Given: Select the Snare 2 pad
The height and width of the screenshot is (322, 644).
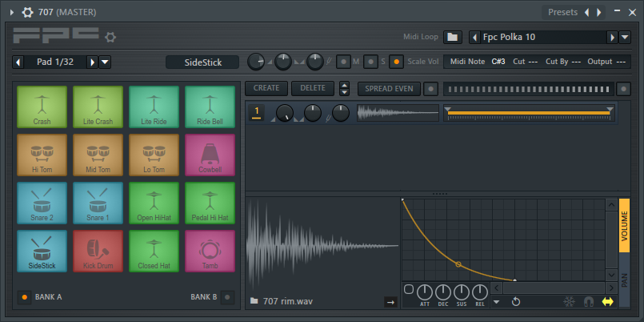Looking at the screenshot, I should tap(42, 203).
